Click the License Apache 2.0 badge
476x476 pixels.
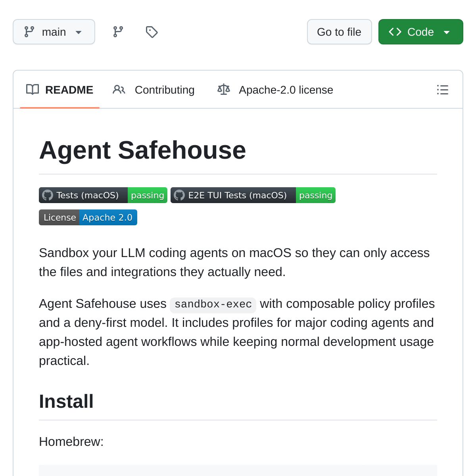[88, 217]
